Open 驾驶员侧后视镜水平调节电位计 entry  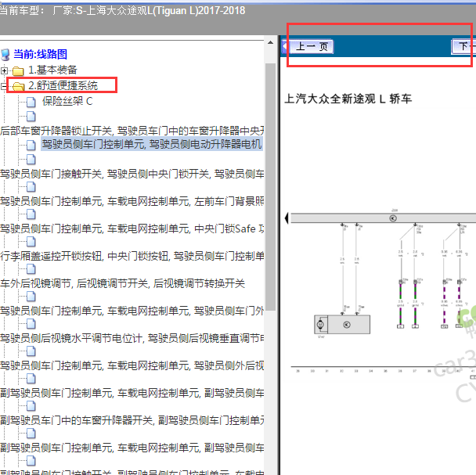[132, 338]
